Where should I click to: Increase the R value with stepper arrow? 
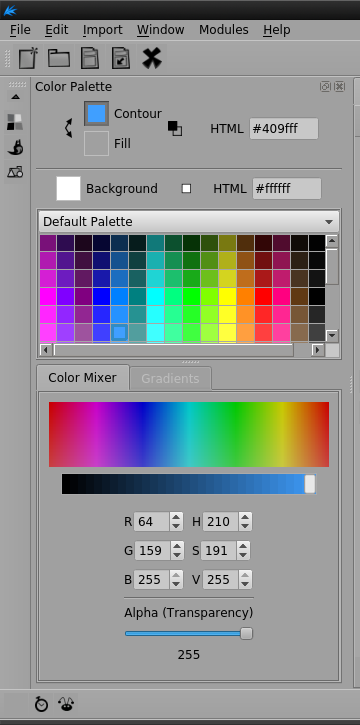[x=176, y=517]
